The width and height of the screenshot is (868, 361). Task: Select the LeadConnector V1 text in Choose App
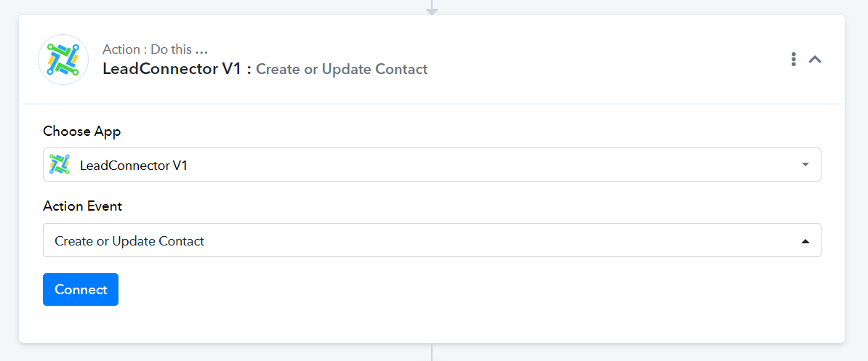pyautogui.click(x=134, y=166)
